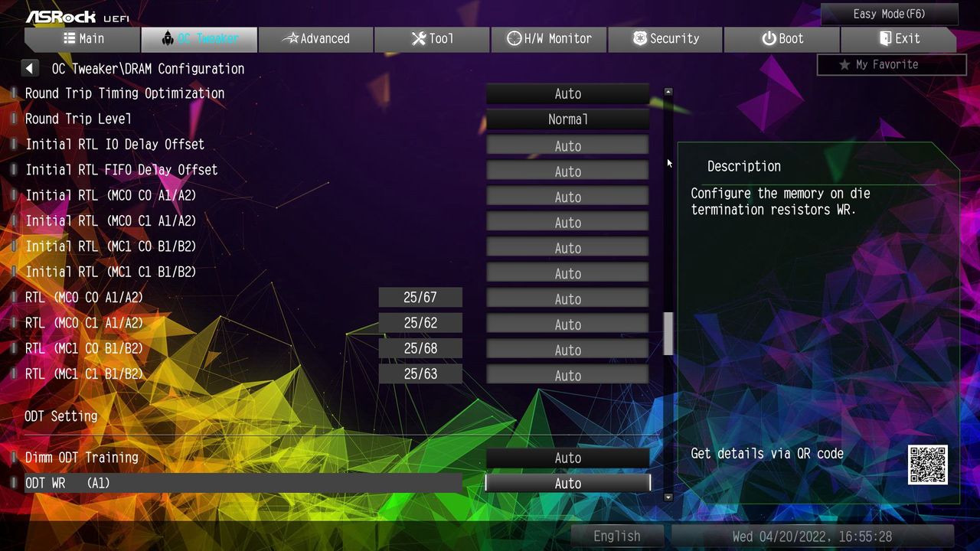Click Initial RTL (MC1 C0 B1/B2) Auto field
Screen dimensions: 980x551
(x=567, y=247)
